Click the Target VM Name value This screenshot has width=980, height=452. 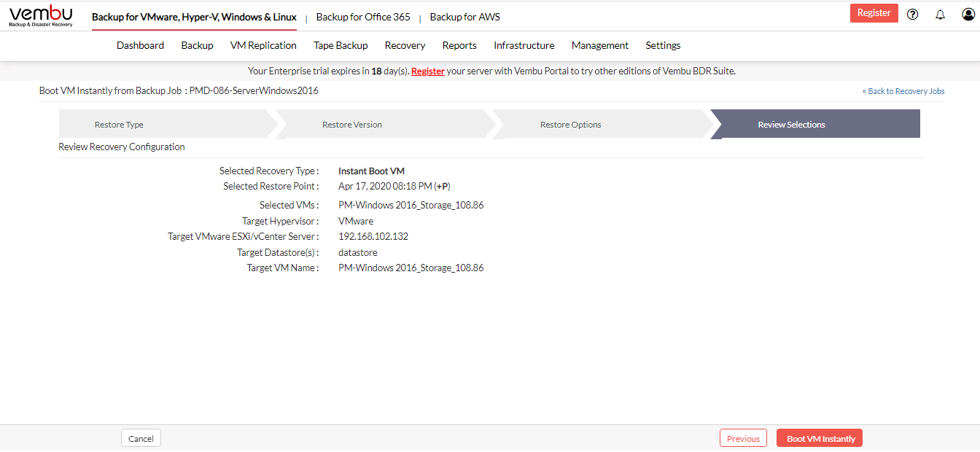[x=411, y=268]
